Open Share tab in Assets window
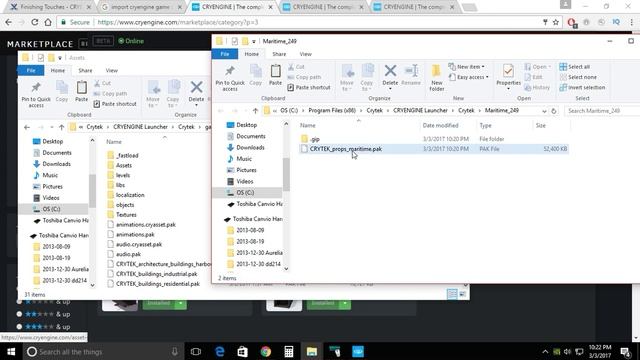This screenshot has height=360, width=640. [x=85, y=70]
